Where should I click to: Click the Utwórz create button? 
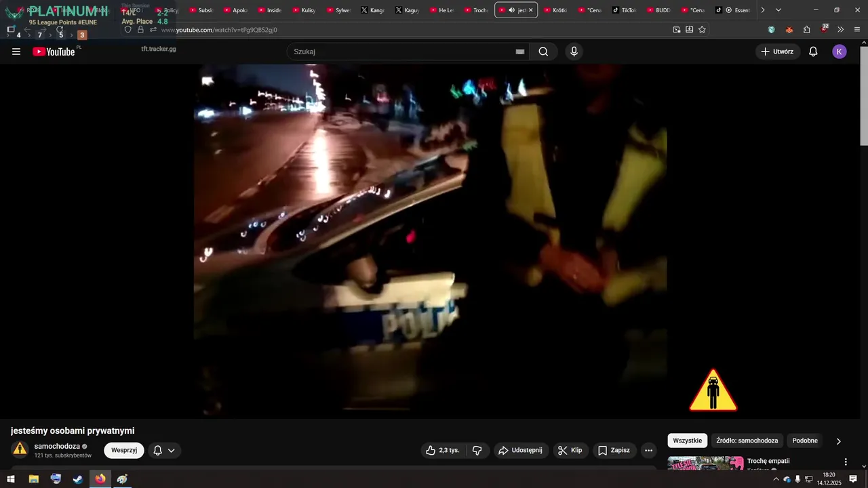click(x=778, y=52)
